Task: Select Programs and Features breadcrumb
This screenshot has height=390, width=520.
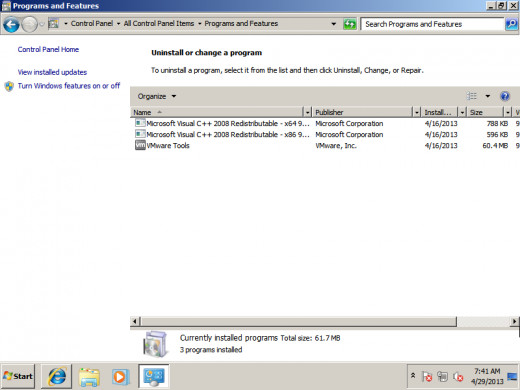Action: click(241, 23)
